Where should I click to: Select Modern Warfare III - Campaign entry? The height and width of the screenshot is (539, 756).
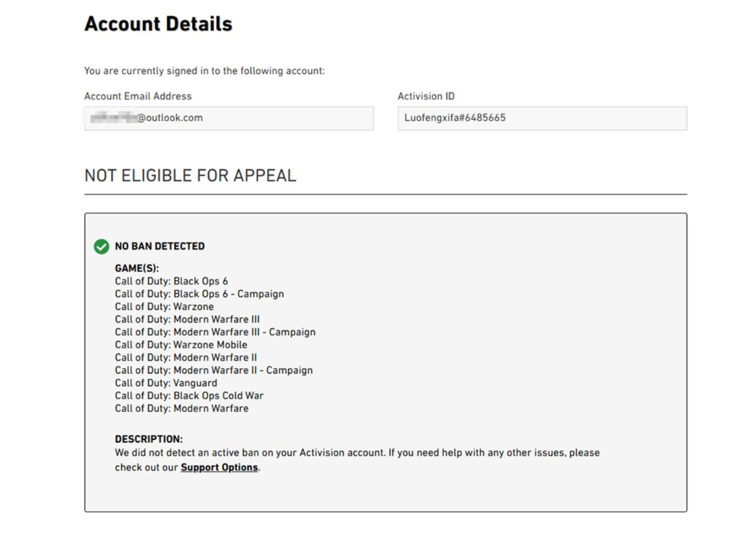click(x=215, y=332)
